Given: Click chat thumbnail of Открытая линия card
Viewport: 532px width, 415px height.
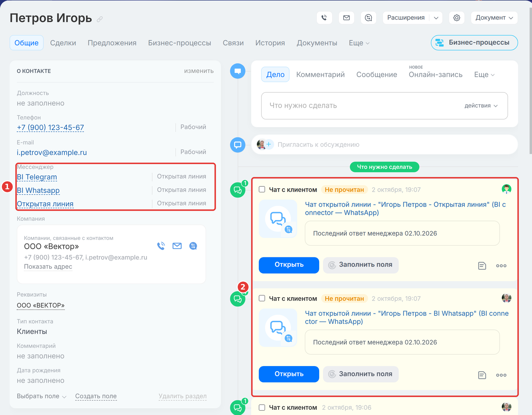Looking at the screenshot, I should pos(278,219).
